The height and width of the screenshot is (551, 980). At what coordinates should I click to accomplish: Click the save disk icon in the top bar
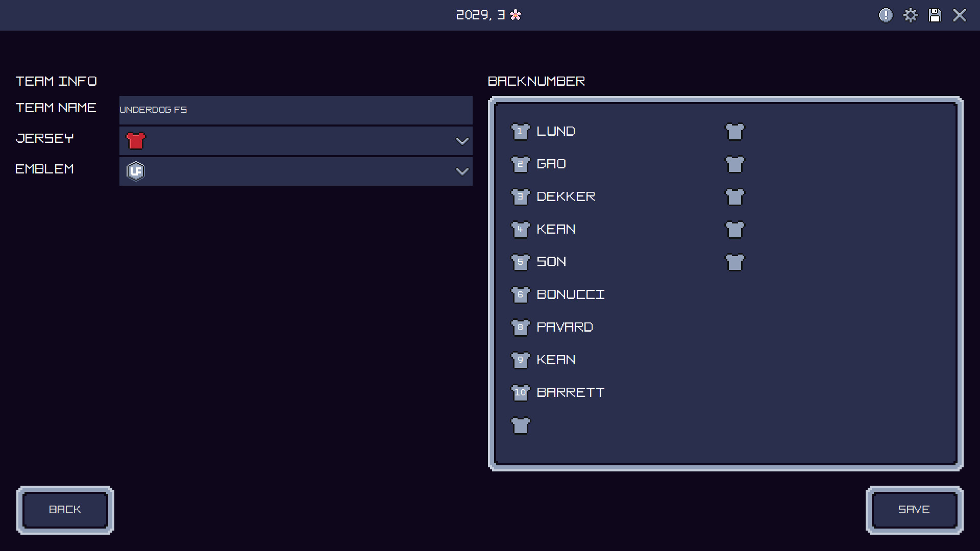tap(935, 15)
